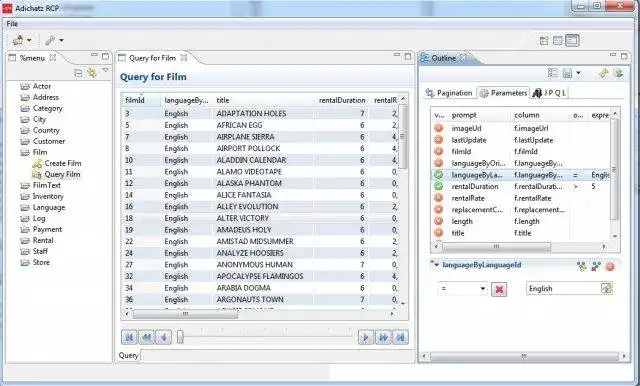Select the Query for Film tab
This screenshot has height=386, width=640.
[152, 58]
